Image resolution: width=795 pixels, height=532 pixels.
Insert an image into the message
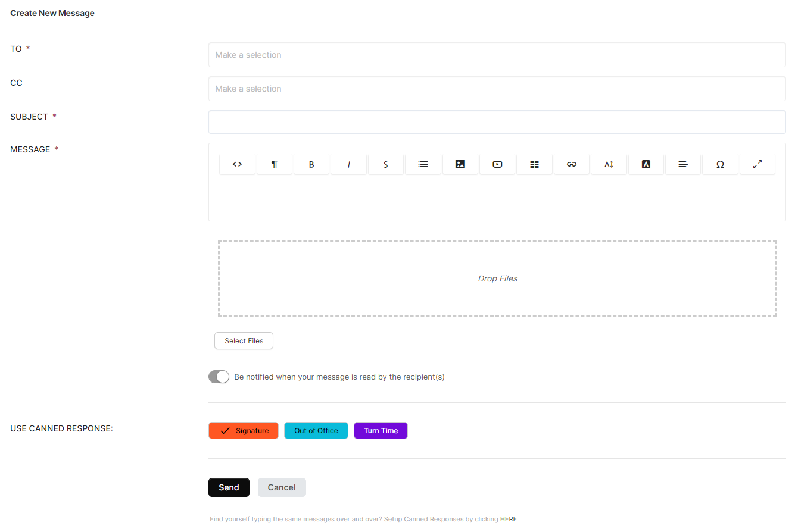tap(460, 164)
